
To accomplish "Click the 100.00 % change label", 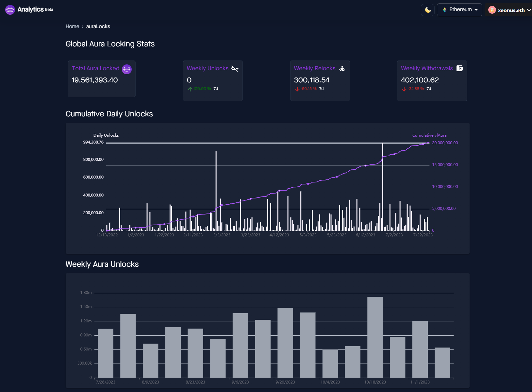I will 202,89.
